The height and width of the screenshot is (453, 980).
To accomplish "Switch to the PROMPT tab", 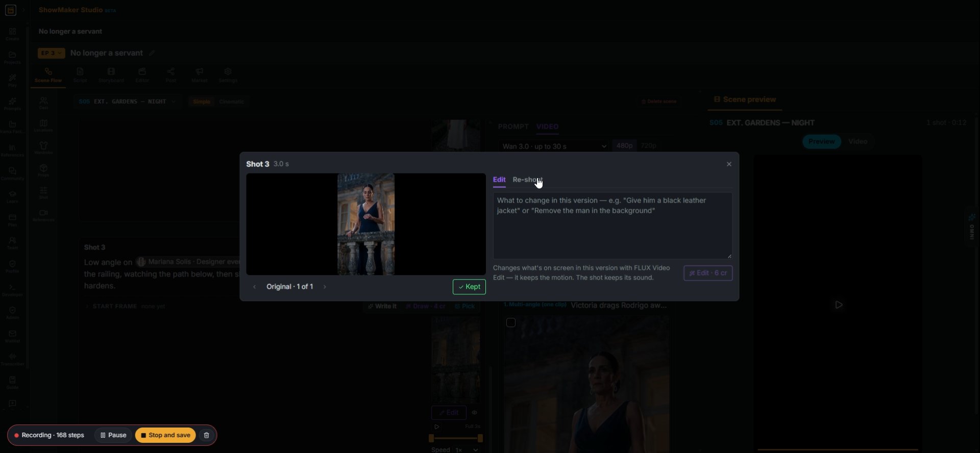I will click(513, 127).
